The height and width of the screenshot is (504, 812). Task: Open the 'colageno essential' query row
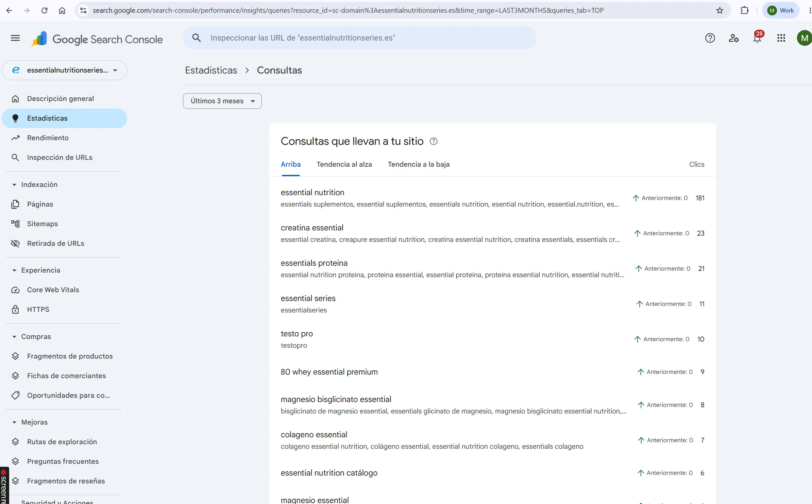tap(492, 440)
